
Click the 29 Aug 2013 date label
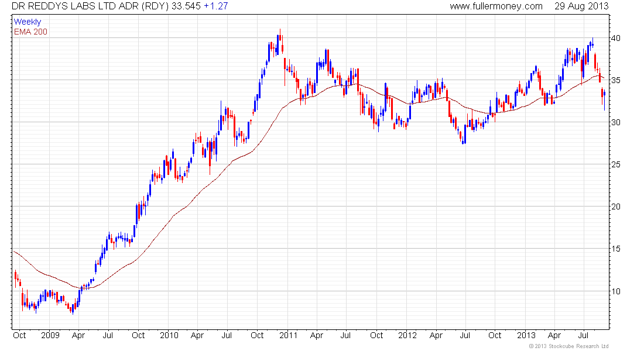point(581,6)
